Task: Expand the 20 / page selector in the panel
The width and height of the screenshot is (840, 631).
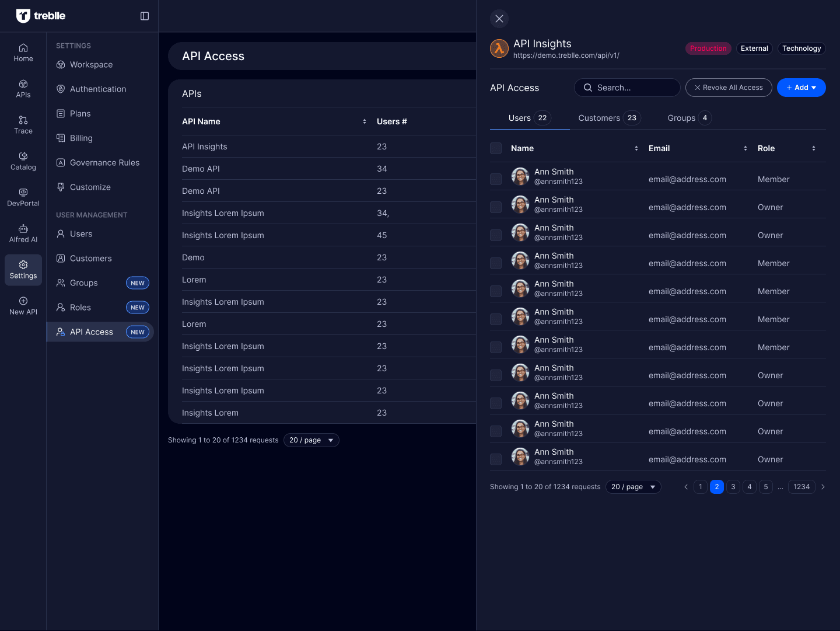Action: [x=633, y=487]
